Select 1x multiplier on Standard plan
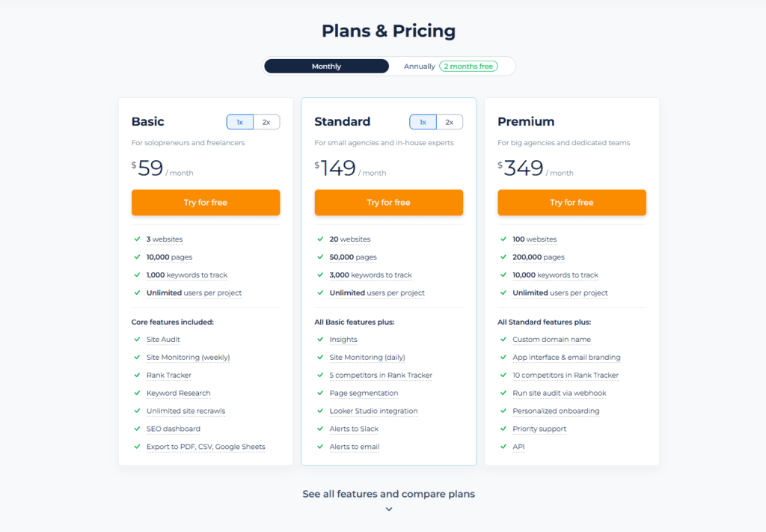Screen dimensions: 766x532 pyautogui.click(x=423, y=122)
